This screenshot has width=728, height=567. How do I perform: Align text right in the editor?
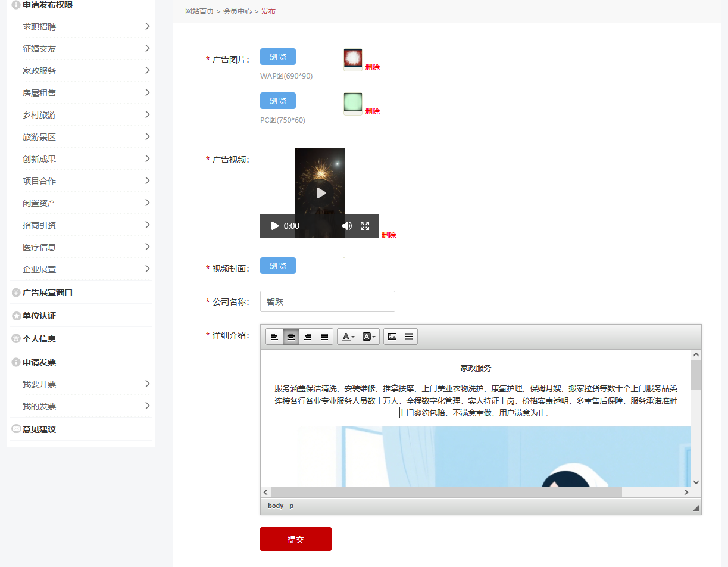pos(308,337)
